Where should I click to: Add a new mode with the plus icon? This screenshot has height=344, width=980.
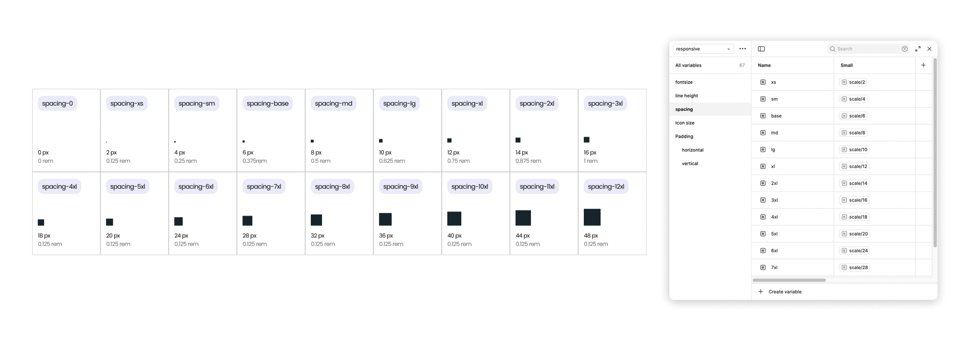tap(923, 65)
